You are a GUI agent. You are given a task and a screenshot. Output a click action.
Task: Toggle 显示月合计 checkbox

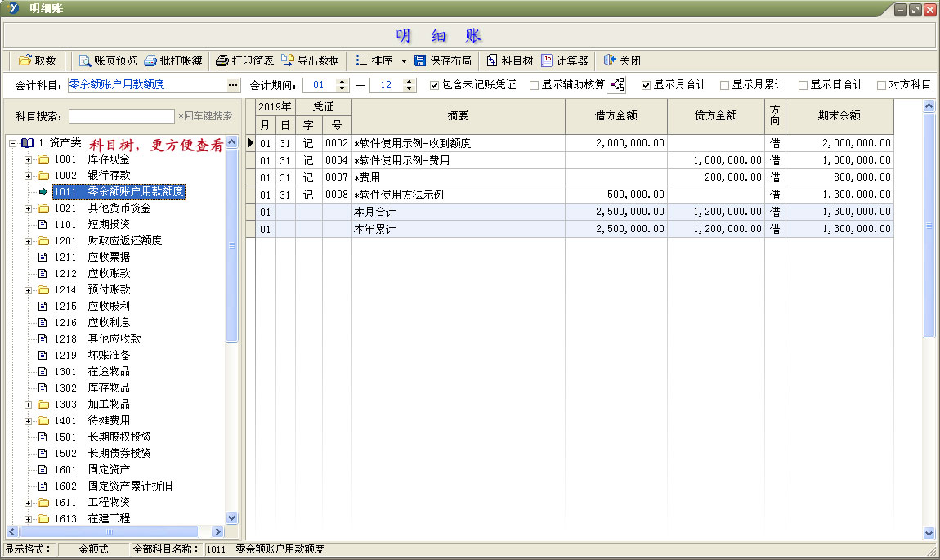[x=646, y=85]
